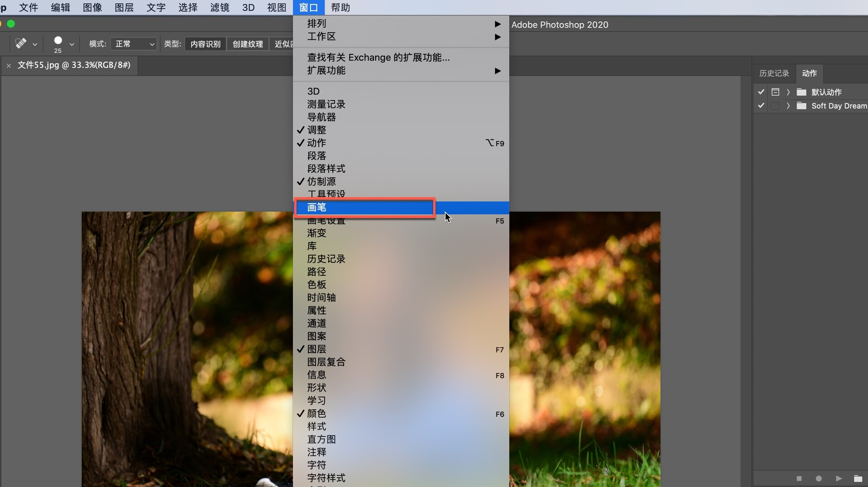Click the stop action button
The image size is (868, 487).
click(x=799, y=478)
